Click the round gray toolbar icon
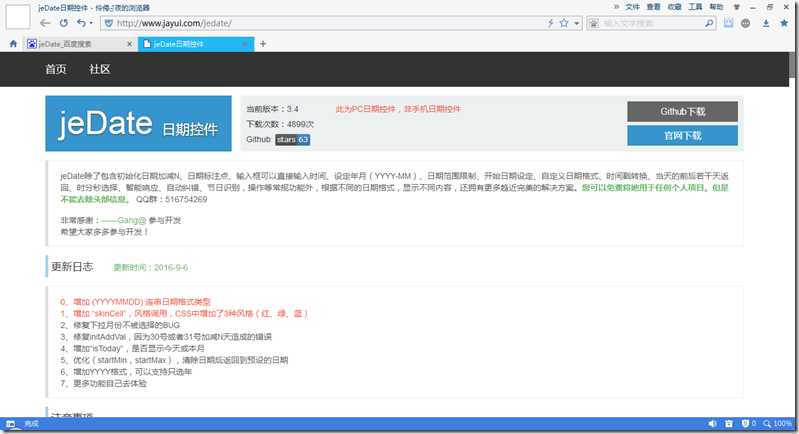799x434 pixels. [745, 23]
